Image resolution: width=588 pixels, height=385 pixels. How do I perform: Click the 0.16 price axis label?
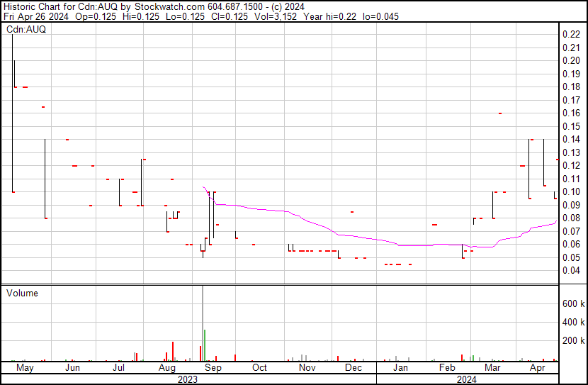(571, 113)
